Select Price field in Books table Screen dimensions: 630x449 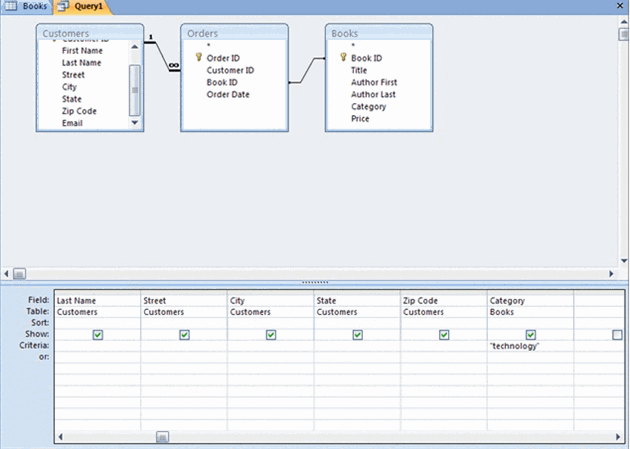[360, 118]
